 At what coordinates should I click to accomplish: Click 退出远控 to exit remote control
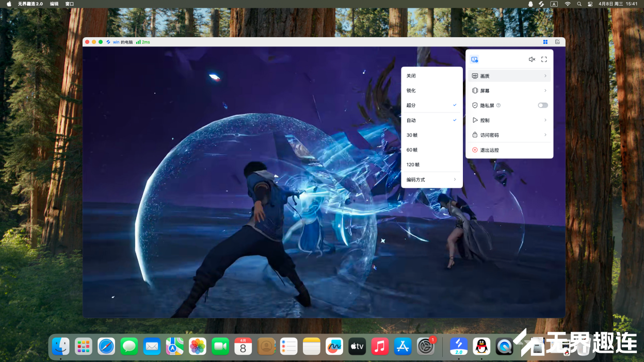coord(489,150)
